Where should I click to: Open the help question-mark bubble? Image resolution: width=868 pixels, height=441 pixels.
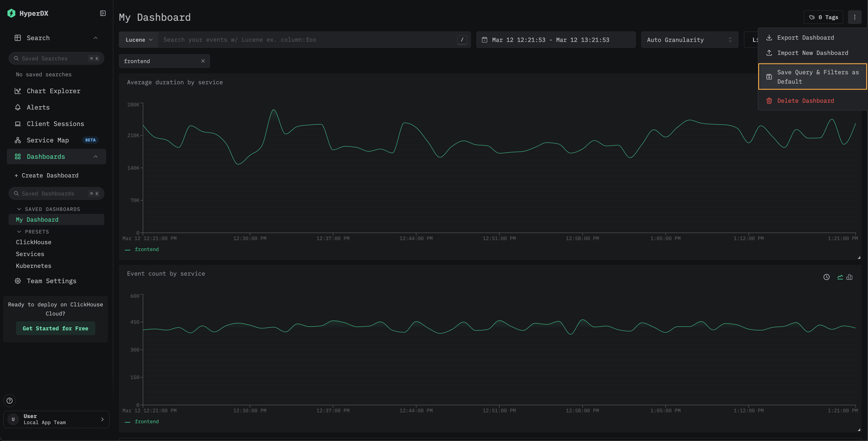click(9, 400)
